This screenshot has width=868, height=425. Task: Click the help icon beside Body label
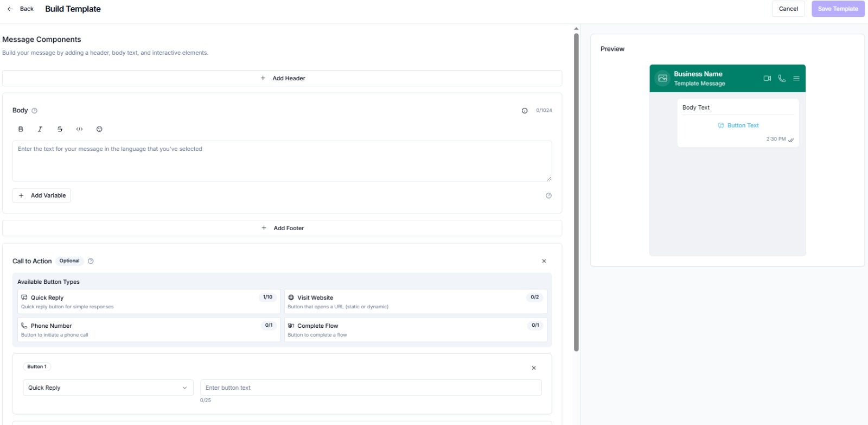click(35, 111)
